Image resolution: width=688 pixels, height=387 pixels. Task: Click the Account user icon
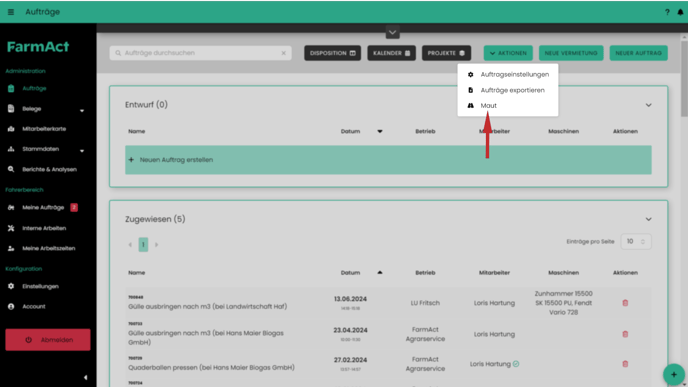tap(11, 306)
